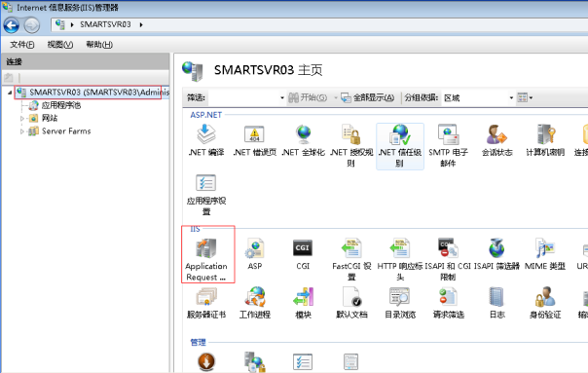Screen dimensions: 588x373
Task: Collapse the SMARTSVR03 server node
Action: (x=10, y=93)
